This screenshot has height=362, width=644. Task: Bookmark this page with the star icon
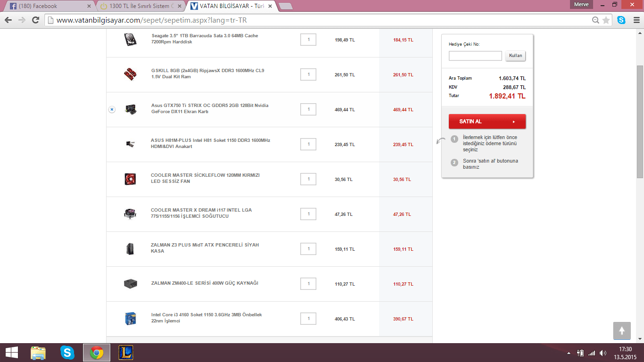click(x=606, y=20)
